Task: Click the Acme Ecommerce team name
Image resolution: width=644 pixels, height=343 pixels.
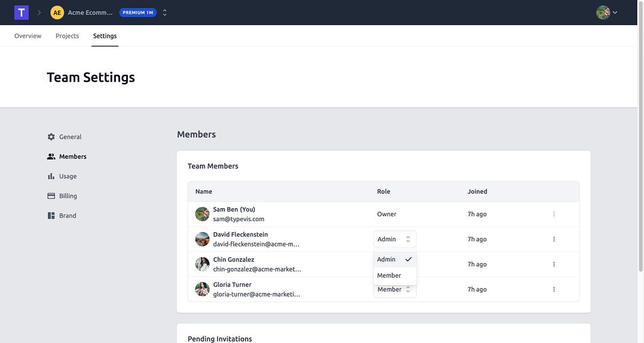Action: click(x=90, y=13)
